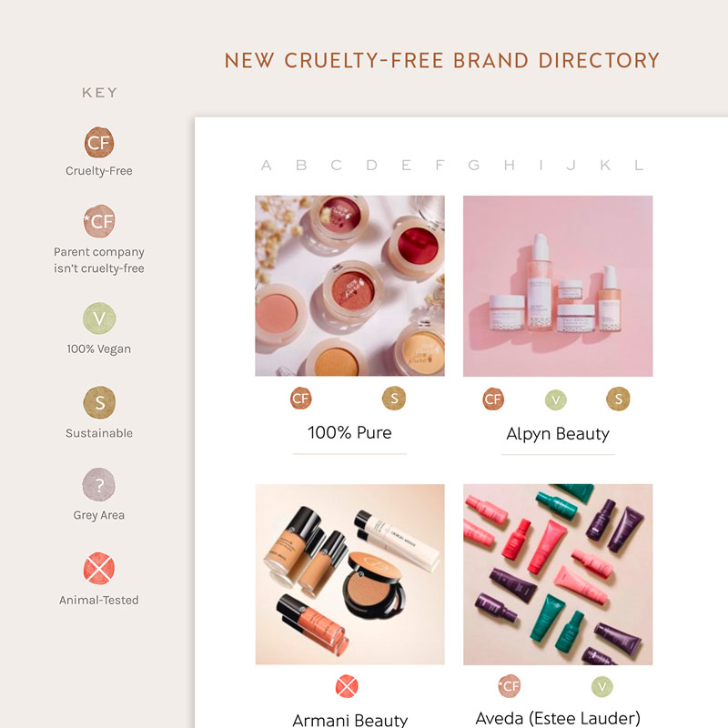The width and height of the screenshot is (728, 728).
Task: Click the vegan V badge under Alpyn Beauty
Action: (x=556, y=399)
